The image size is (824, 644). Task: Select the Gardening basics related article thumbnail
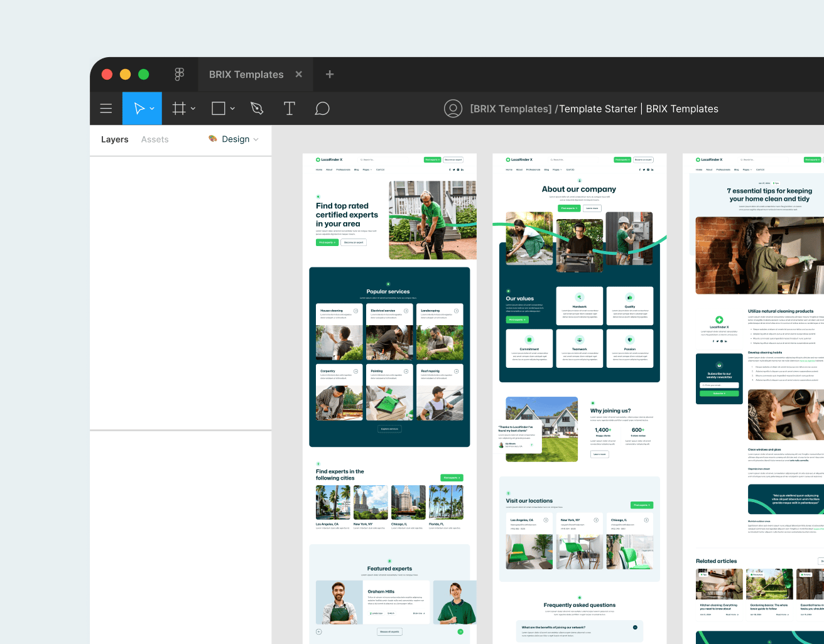(769, 584)
